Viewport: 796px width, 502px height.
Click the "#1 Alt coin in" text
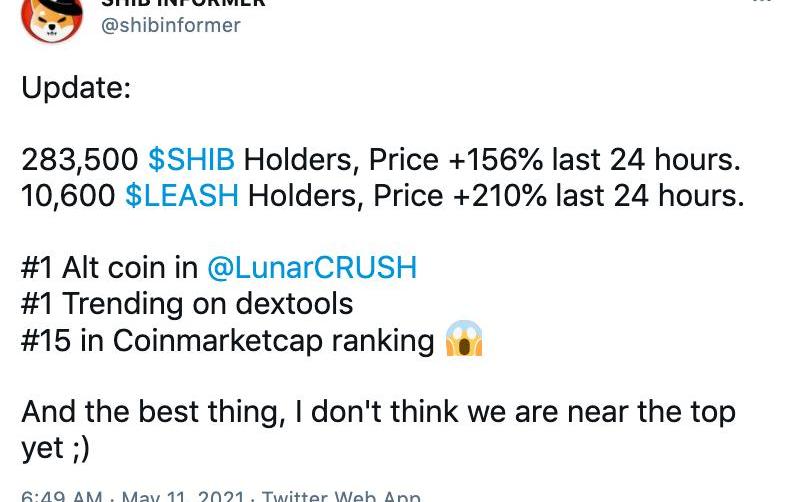(x=109, y=267)
